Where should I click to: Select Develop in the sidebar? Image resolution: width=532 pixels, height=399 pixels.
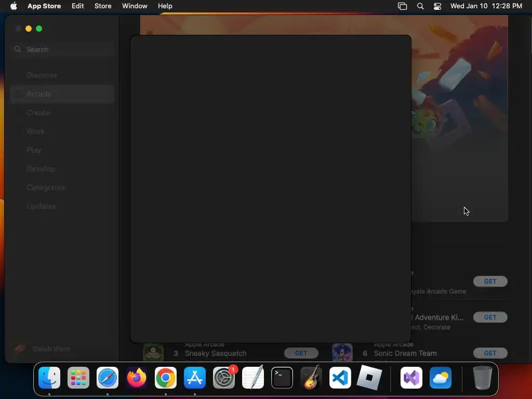pos(62,169)
